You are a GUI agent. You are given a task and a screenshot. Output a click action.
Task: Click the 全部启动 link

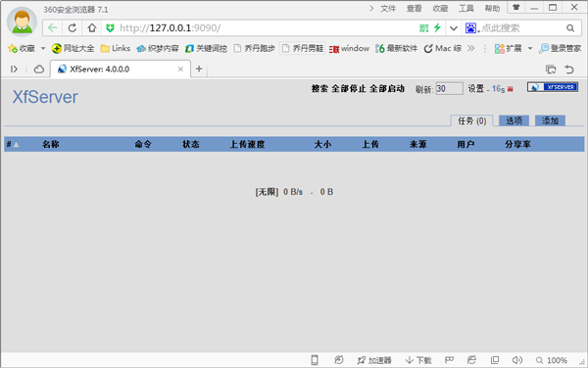pos(387,88)
